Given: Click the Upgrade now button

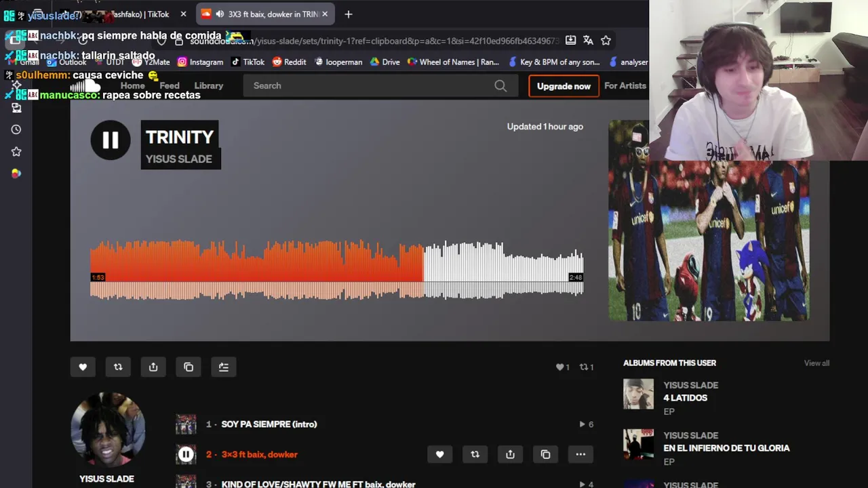Looking at the screenshot, I should pos(564,86).
